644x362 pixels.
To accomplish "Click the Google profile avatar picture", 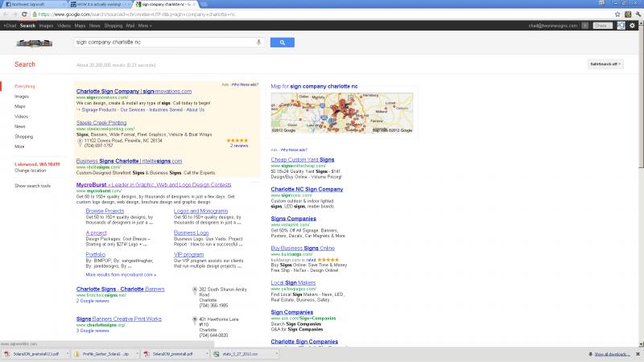I will [621, 26].
